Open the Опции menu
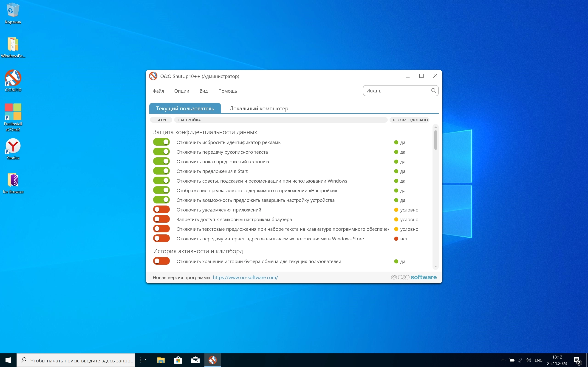 [x=181, y=91]
